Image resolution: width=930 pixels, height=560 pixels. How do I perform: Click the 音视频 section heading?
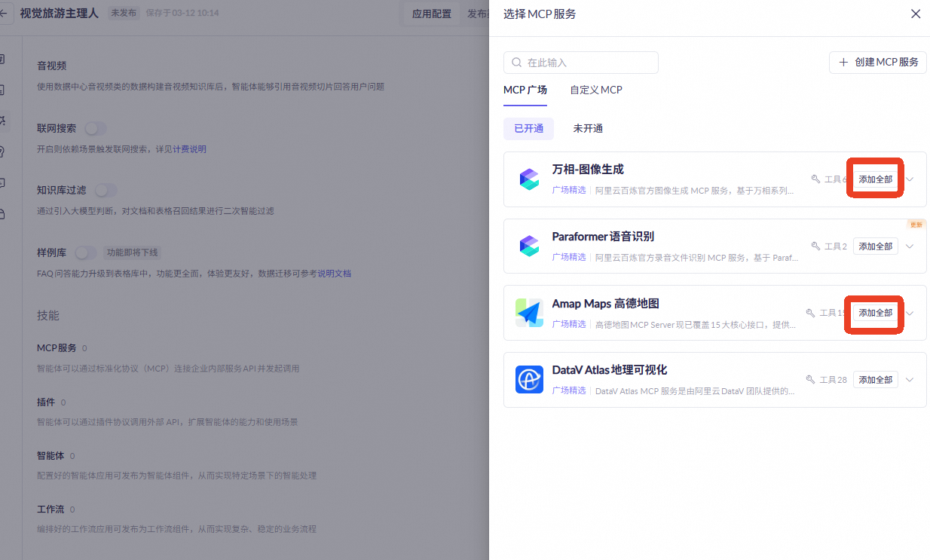click(x=52, y=66)
